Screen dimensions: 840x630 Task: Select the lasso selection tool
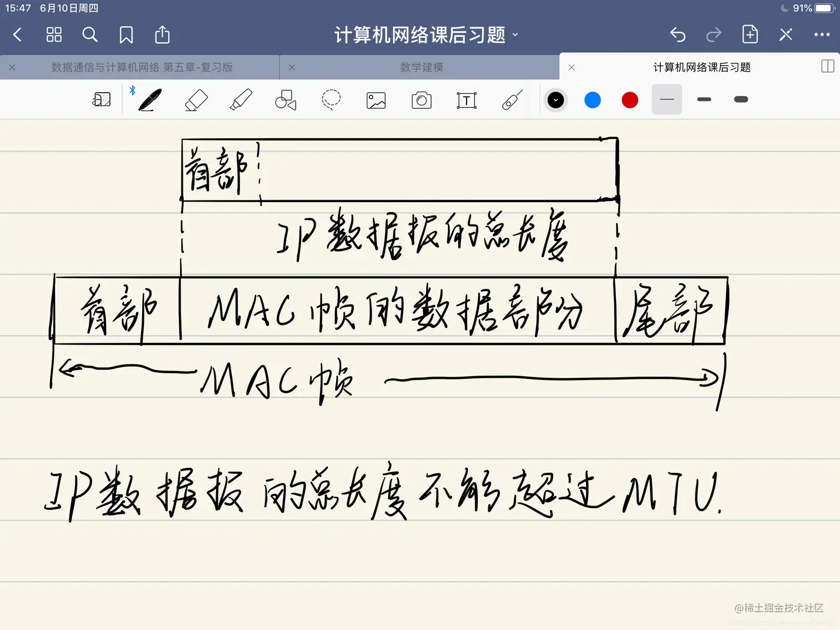331,100
